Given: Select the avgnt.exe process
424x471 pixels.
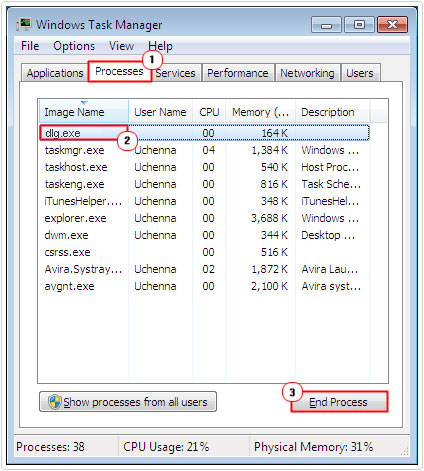Looking at the screenshot, I should 204,286.
